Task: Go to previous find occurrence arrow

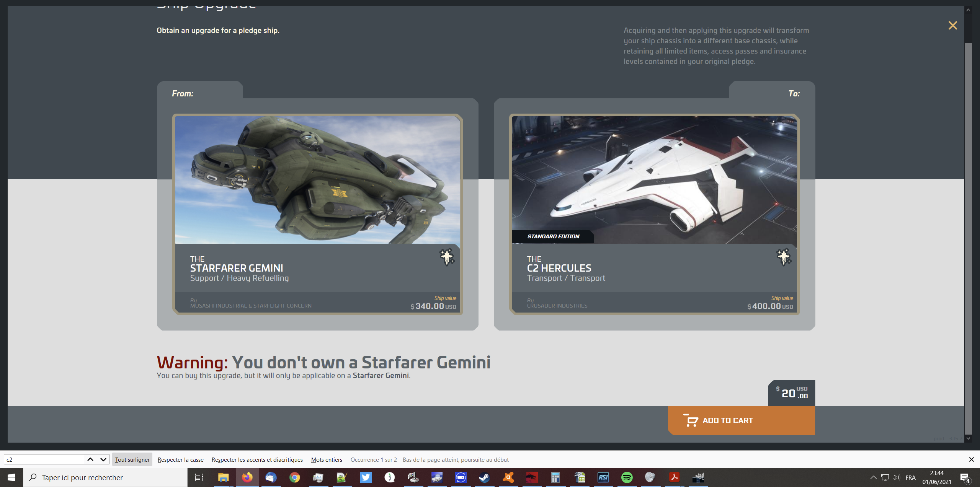Action: (x=90, y=459)
